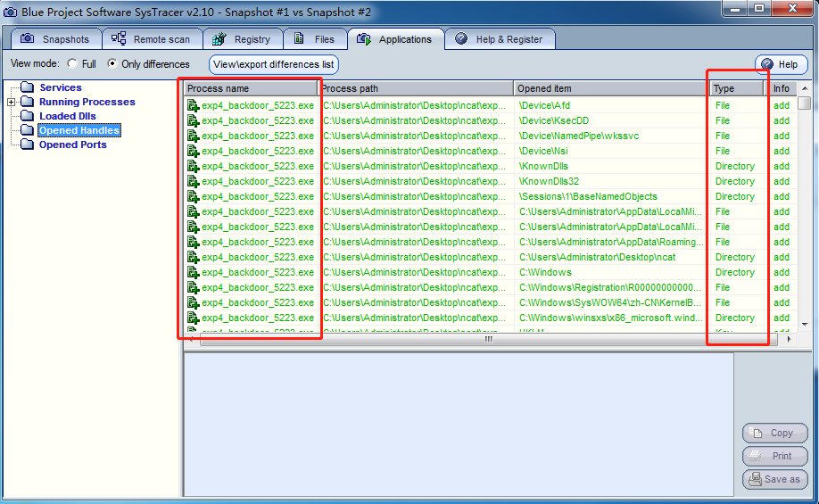This screenshot has width=819, height=504.
Task: Click the Info column header
Action: point(782,88)
